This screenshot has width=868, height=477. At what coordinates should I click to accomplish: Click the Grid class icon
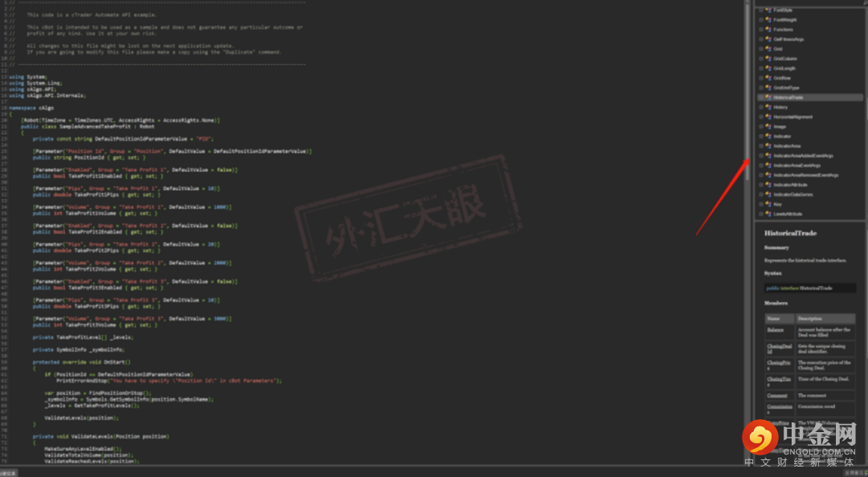(x=768, y=49)
